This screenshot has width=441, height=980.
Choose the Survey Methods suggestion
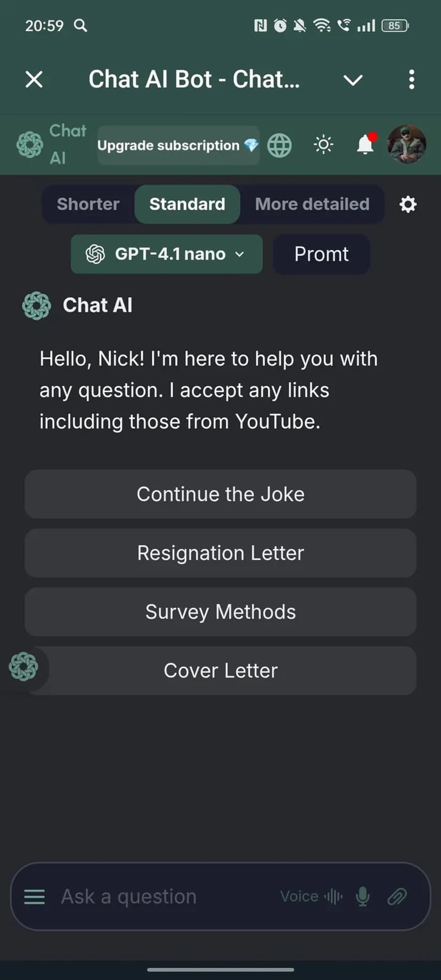220,612
